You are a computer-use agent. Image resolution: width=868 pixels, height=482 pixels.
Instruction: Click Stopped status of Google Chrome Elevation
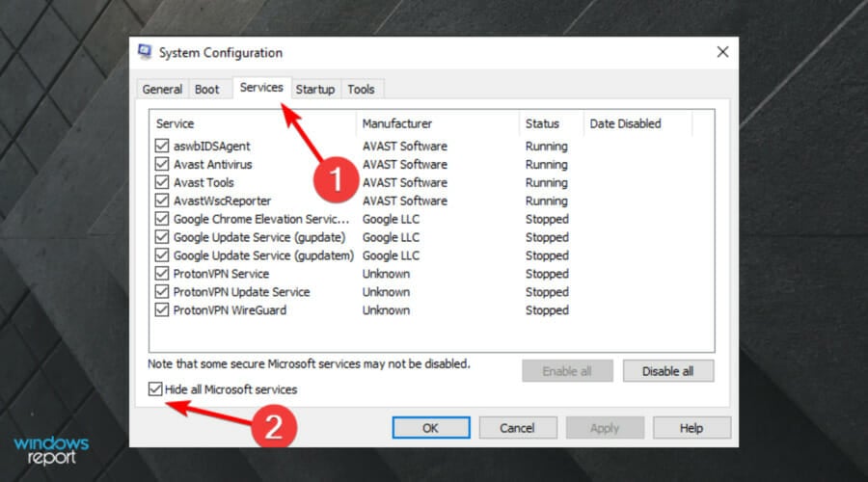pos(547,219)
